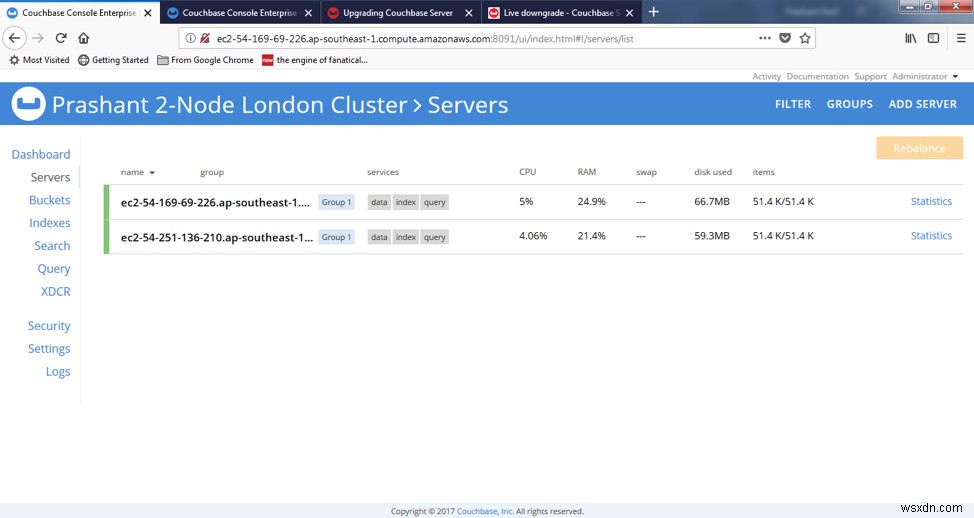
Task: Open XDCR in the sidebar
Action: [x=55, y=291]
